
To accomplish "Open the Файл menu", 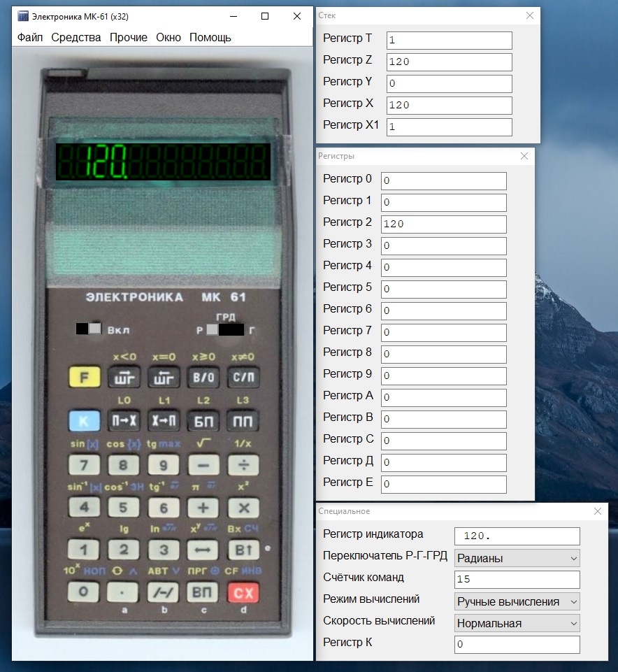I will coord(30,37).
